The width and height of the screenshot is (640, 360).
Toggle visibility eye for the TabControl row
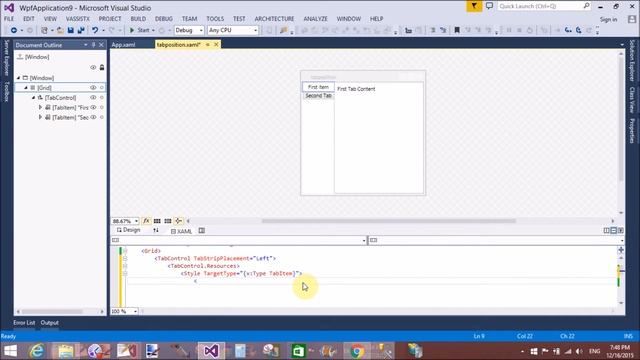coord(93,98)
